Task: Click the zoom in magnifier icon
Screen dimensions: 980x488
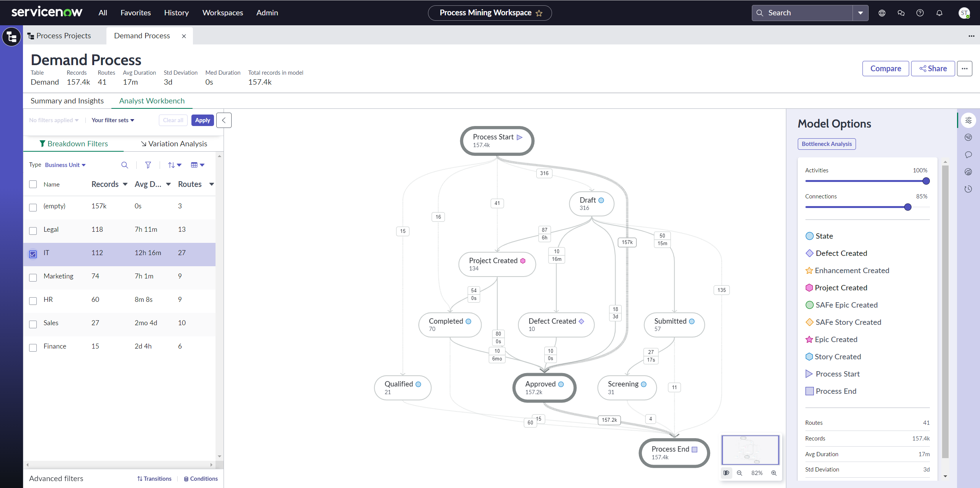Action: point(774,473)
